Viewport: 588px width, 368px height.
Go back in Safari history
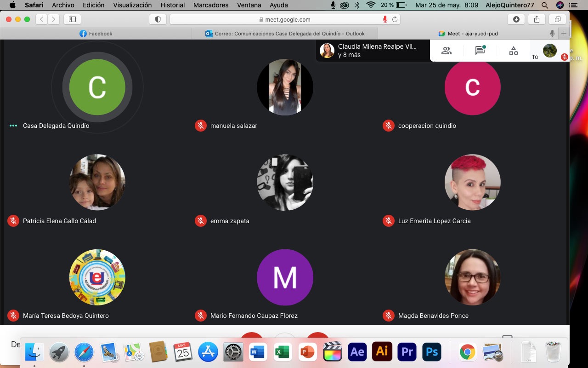42,19
